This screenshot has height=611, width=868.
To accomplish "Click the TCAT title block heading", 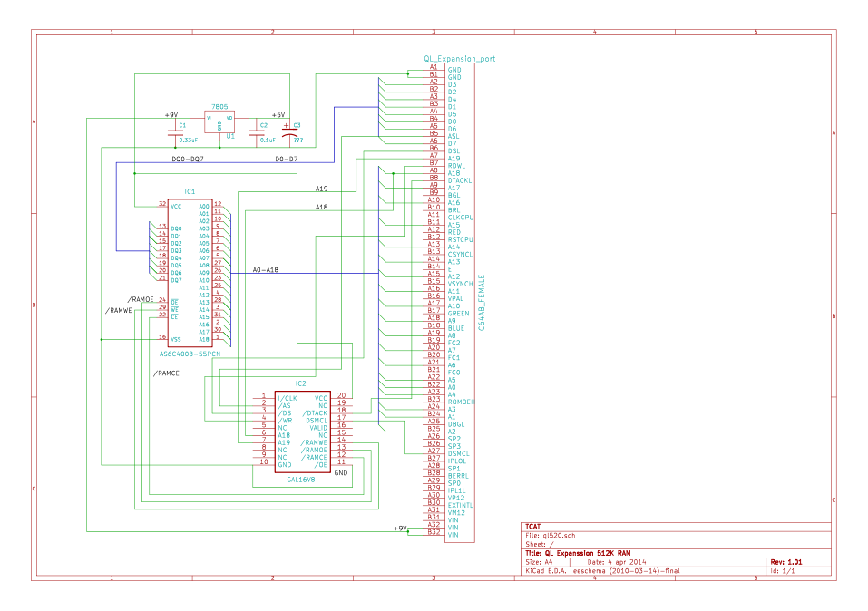I will click(x=533, y=527).
